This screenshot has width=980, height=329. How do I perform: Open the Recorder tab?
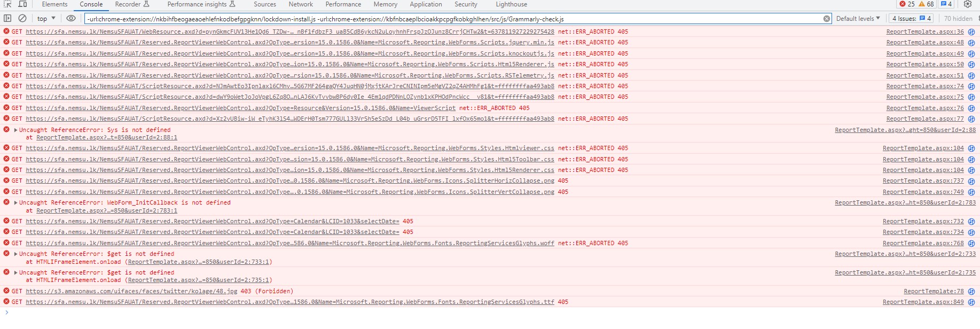click(x=132, y=4)
